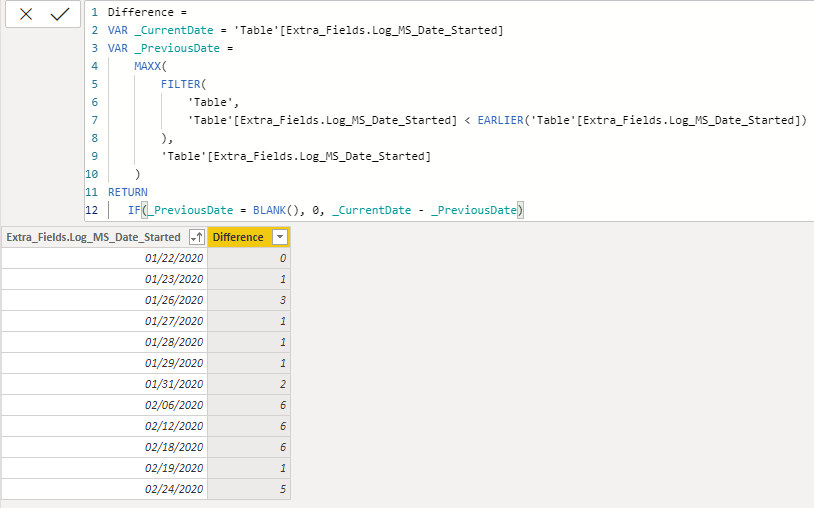The image size is (814, 508).
Task: Click the Difference value 5 for 02/24/2020
Action: 249,489
